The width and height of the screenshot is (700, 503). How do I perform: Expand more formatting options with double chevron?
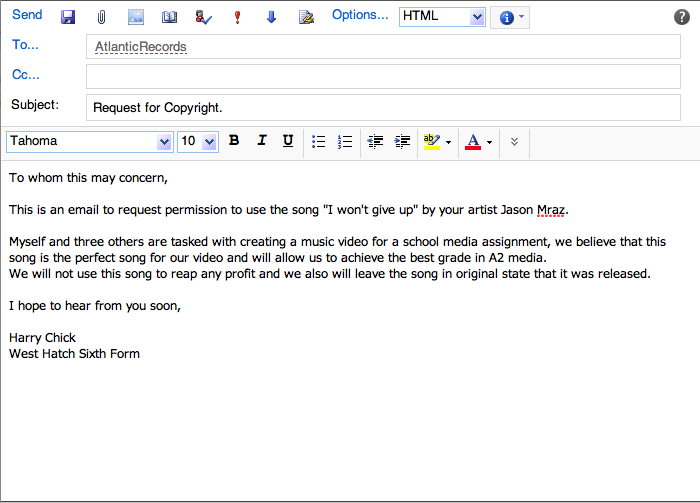click(x=514, y=142)
